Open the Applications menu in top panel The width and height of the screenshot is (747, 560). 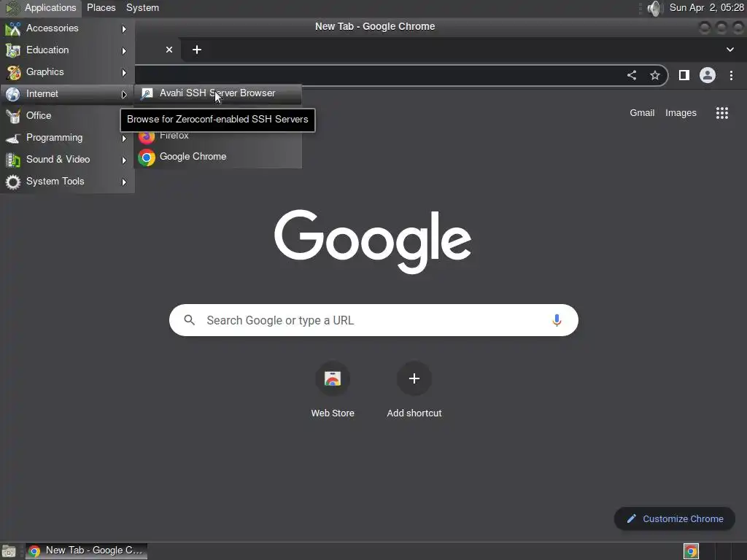click(41, 7)
